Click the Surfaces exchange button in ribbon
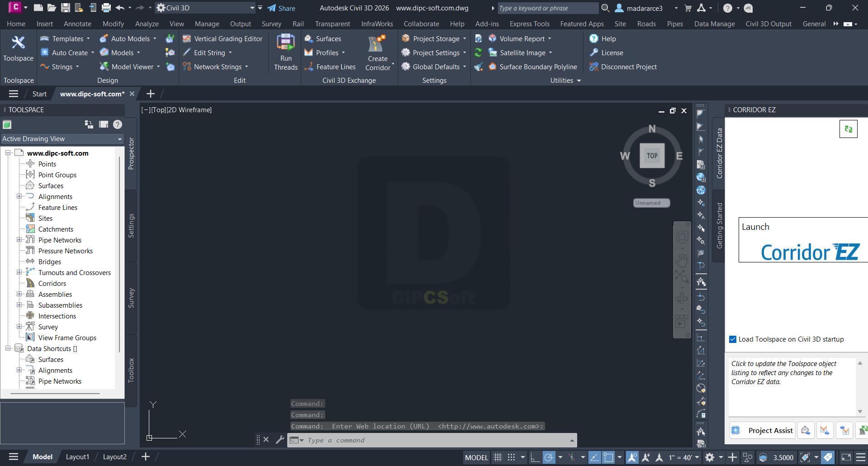The width and height of the screenshot is (868, 466). [323, 39]
